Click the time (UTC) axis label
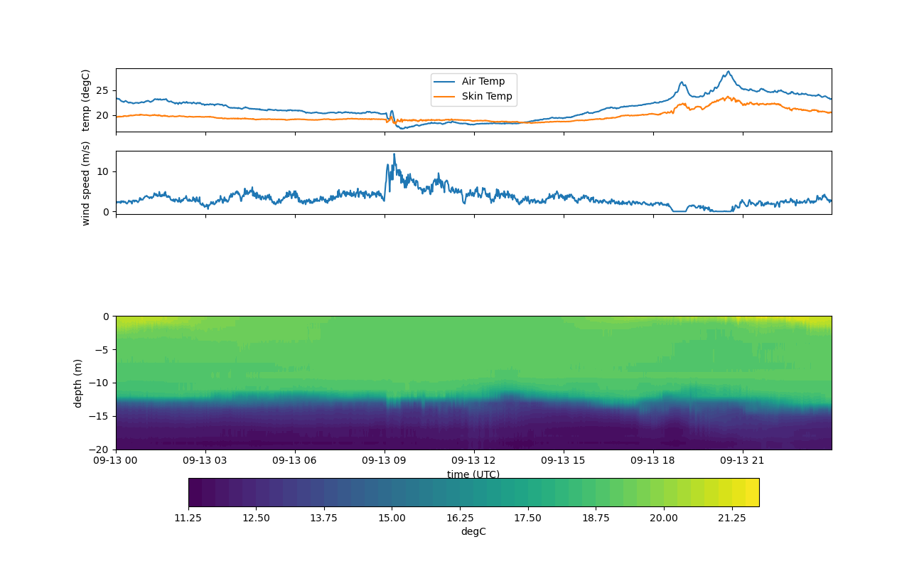Image resolution: width=924 pixels, height=569 pixels. pos(473,474)
